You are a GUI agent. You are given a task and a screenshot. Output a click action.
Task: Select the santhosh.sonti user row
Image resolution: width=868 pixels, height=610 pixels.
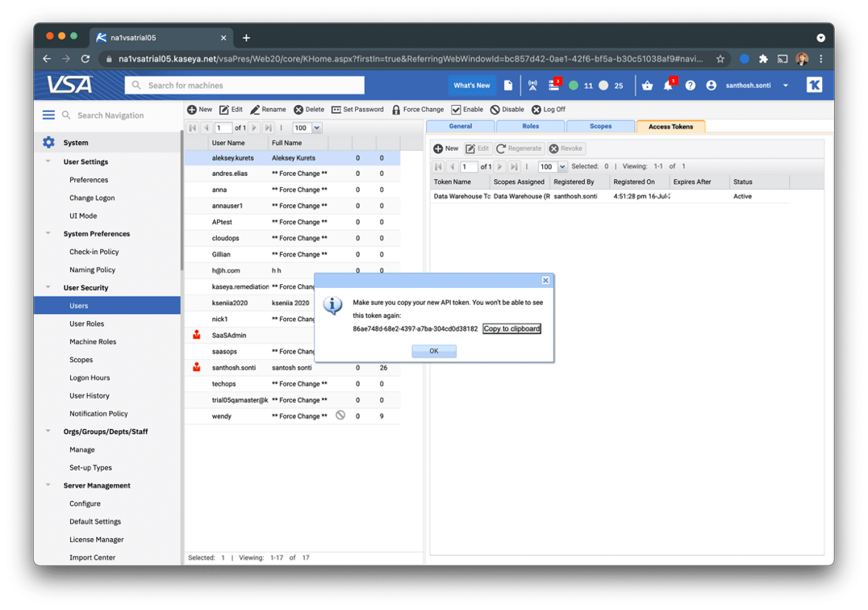coord(292,368)
